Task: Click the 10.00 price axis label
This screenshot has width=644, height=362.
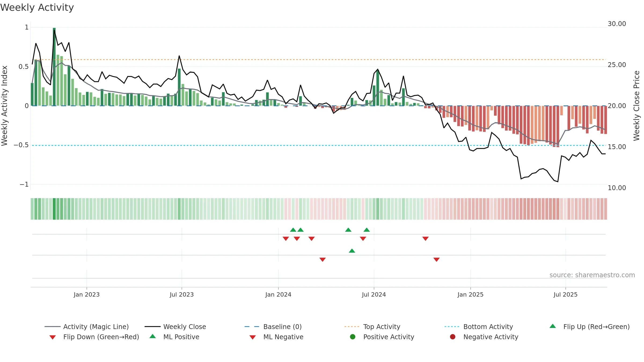Action: click(617, 188)
